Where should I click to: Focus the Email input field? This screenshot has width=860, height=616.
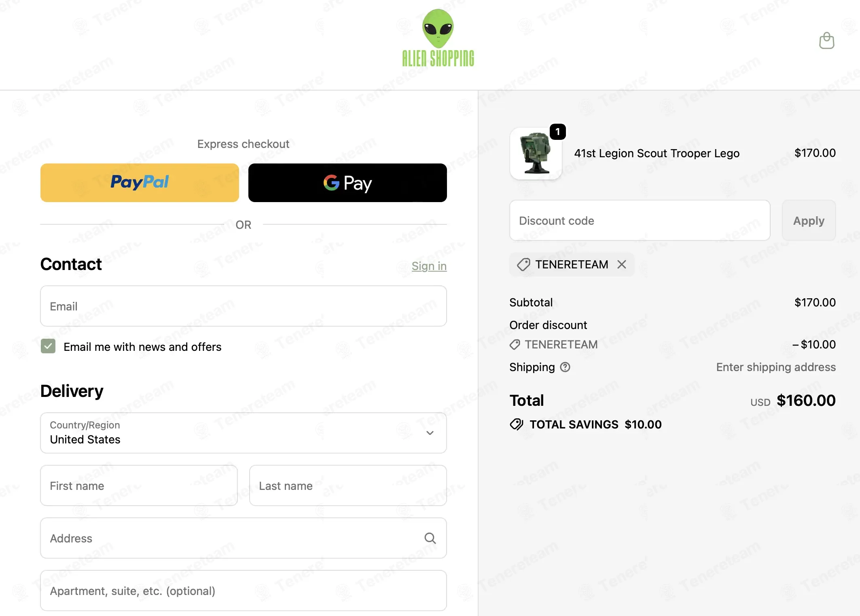click(x=244, y=306)
